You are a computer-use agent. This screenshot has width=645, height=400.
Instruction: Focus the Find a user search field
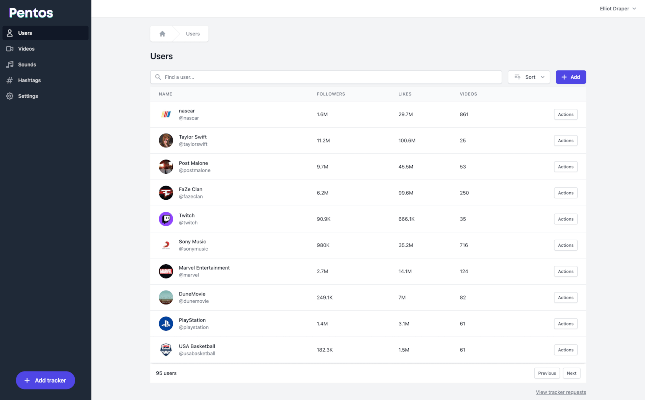(326, 77)
